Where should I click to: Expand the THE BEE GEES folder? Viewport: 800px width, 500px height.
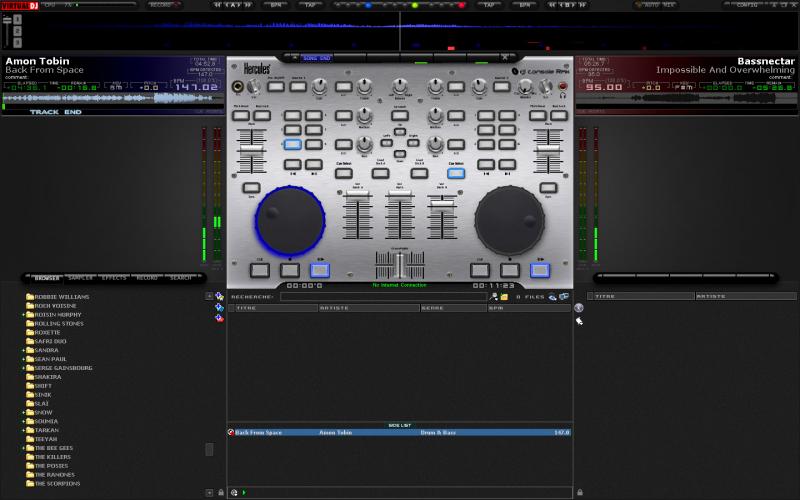click(24, 448)
